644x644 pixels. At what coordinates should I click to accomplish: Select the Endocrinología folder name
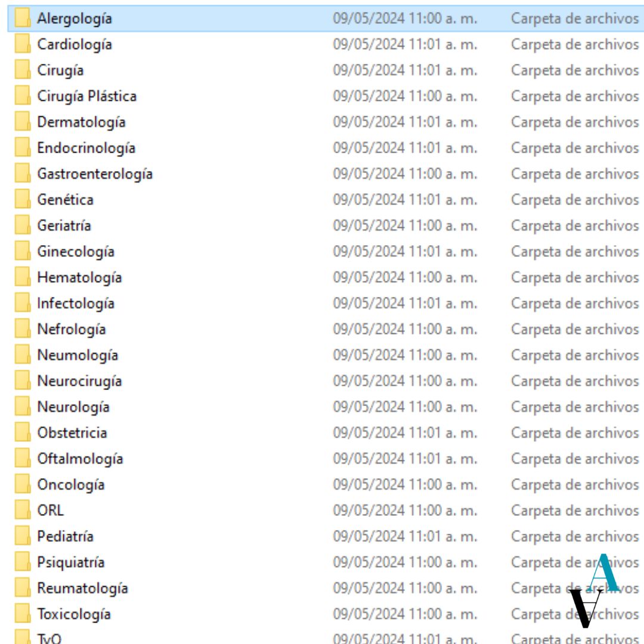click(86, 148)
